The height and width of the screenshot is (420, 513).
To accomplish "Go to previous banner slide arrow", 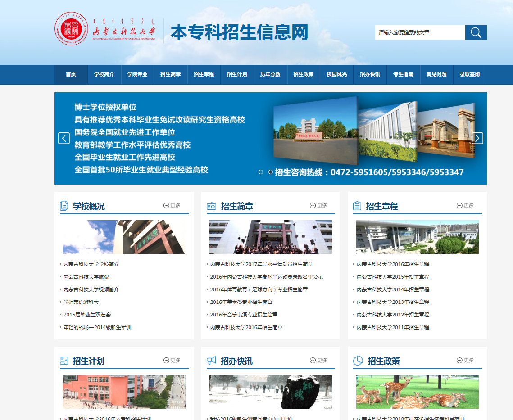I will point(64,138).
